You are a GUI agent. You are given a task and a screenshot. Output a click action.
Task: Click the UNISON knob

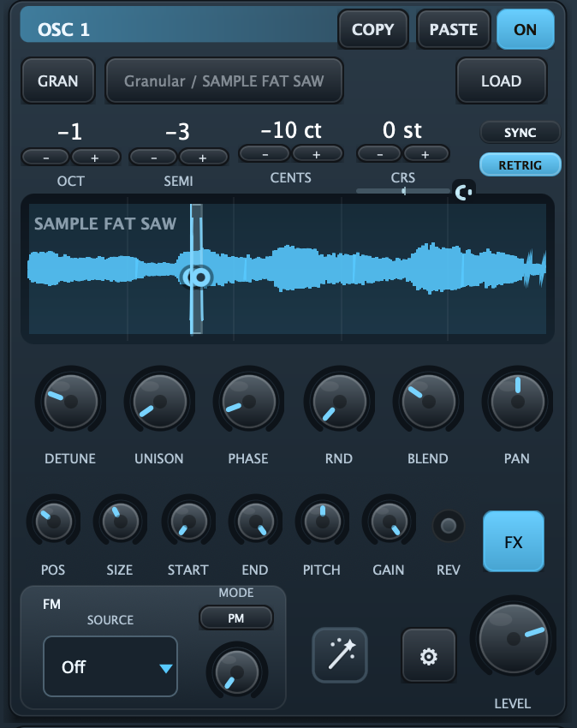(159, 402)
